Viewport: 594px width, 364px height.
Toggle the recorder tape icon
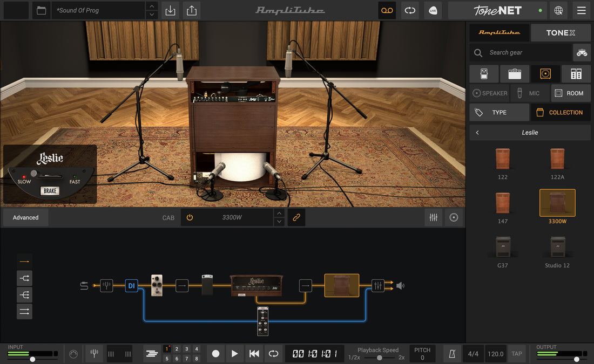pyautogui.click(x=387, y=10)
